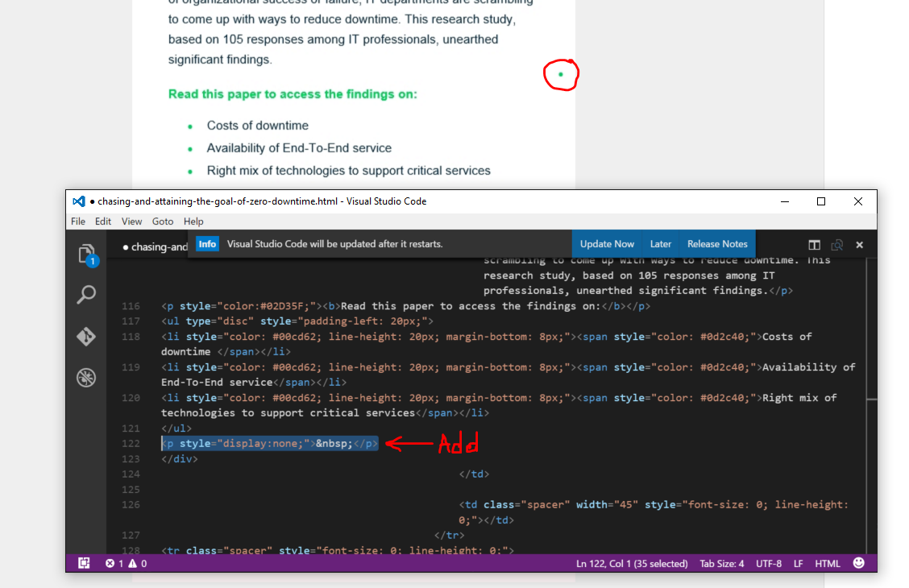Change the LF end-of-line sequence
The width and height of the screenshot is (909, 588).
pos(799,564)
